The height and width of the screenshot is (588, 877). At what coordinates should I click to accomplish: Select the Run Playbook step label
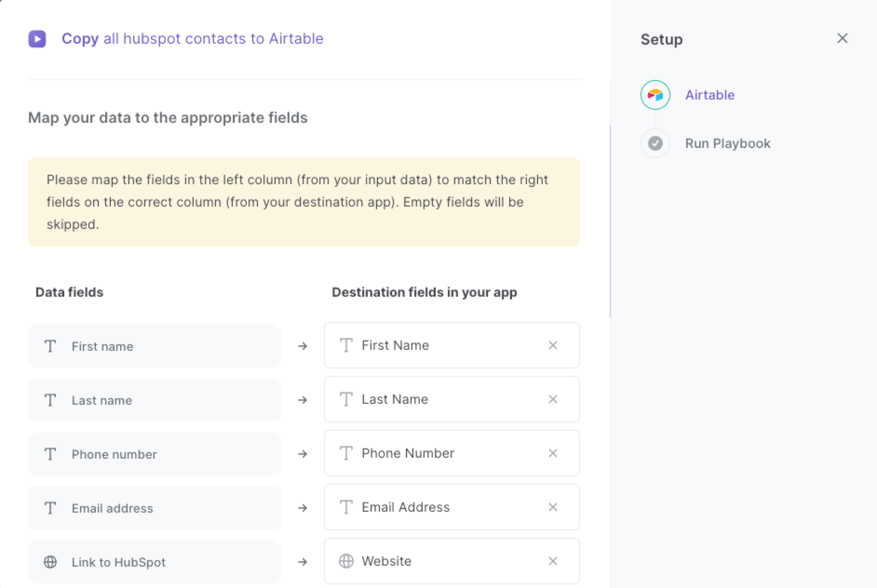click(727, 144)
